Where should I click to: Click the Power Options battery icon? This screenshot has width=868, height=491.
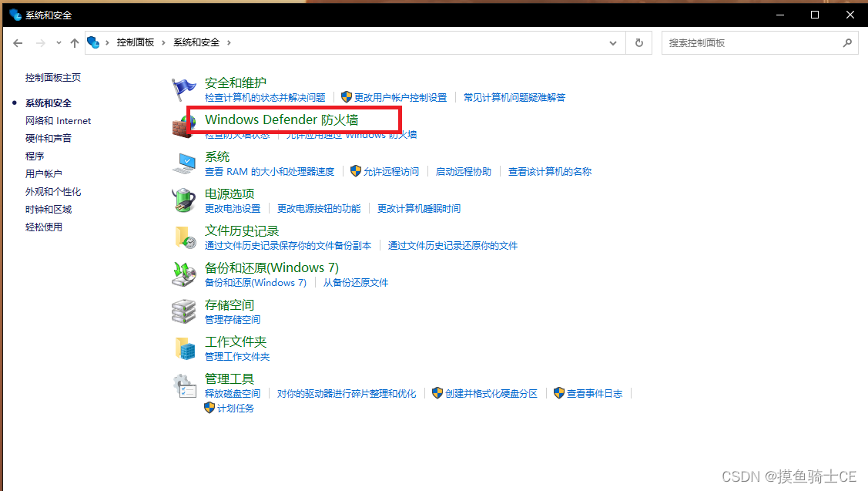pos(183,200)
